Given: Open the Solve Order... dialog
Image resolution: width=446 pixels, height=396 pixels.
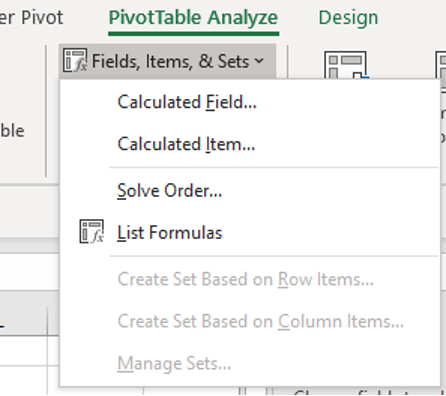Looking at the screenshot, I should click(169, 191).
